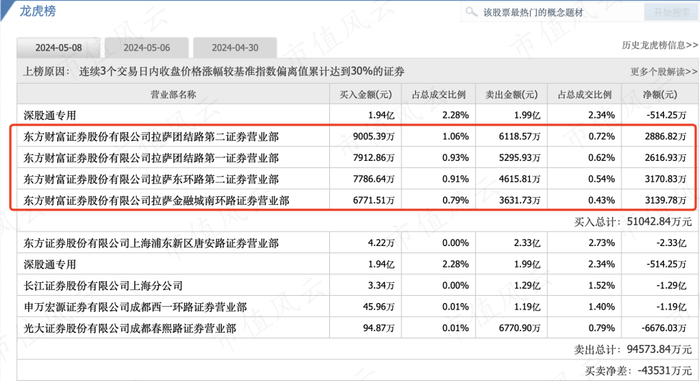Click buy amount 94.87万
This screenshot has height=381, width=700.
pyautogui.click(x=379, y=329)
